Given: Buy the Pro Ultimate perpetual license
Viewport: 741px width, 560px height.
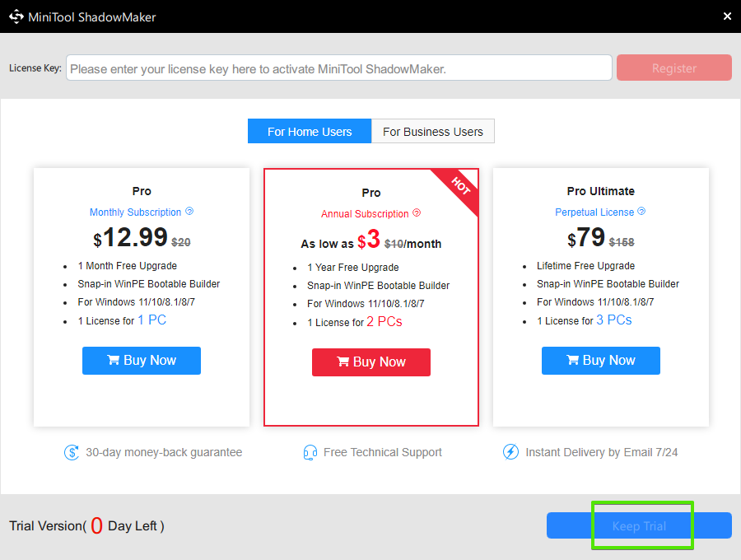Looking at the screenshot, I should [601, 361].
